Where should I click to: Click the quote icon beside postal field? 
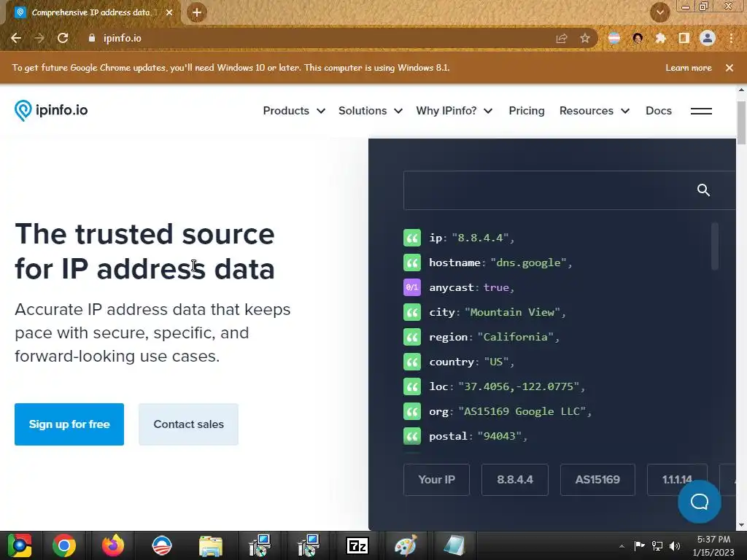[x=412, y=436]
